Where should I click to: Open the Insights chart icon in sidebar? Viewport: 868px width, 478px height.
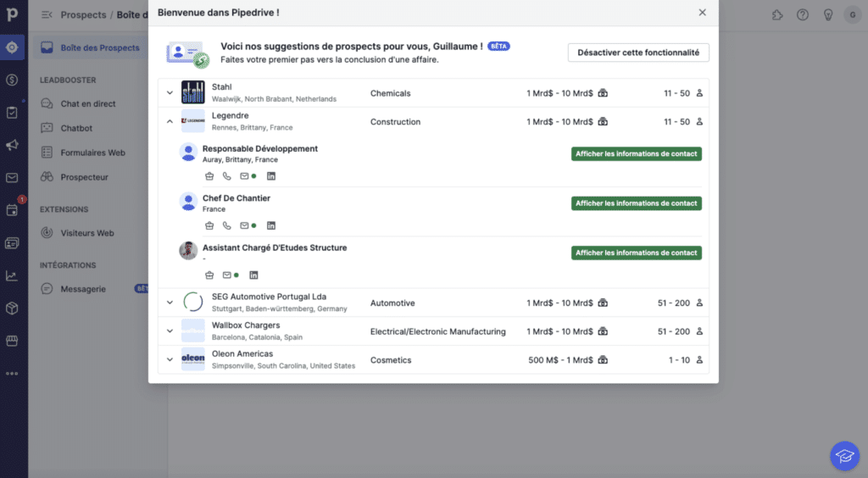(x=12, y=275)
